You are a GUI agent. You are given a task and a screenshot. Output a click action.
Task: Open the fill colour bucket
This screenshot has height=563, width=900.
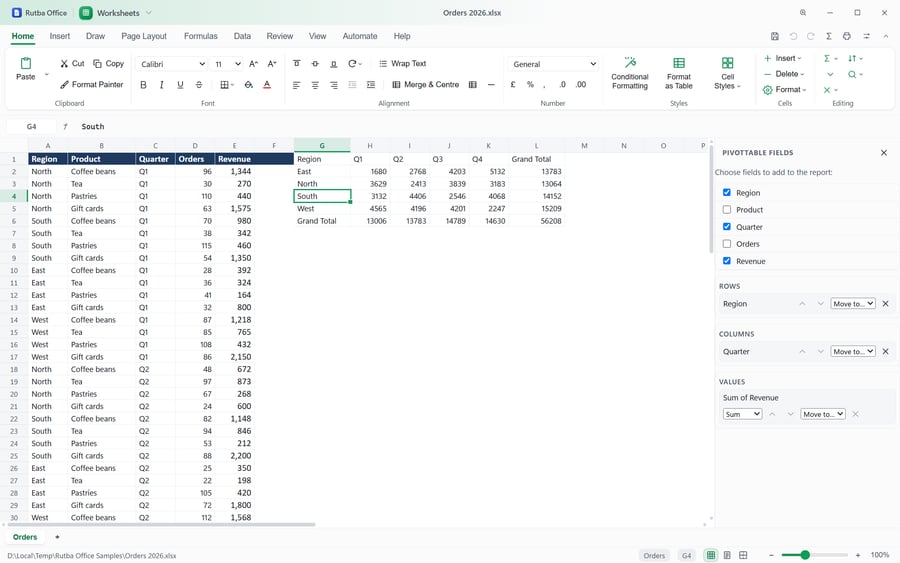pyautogui.click(x=249, y=85)
